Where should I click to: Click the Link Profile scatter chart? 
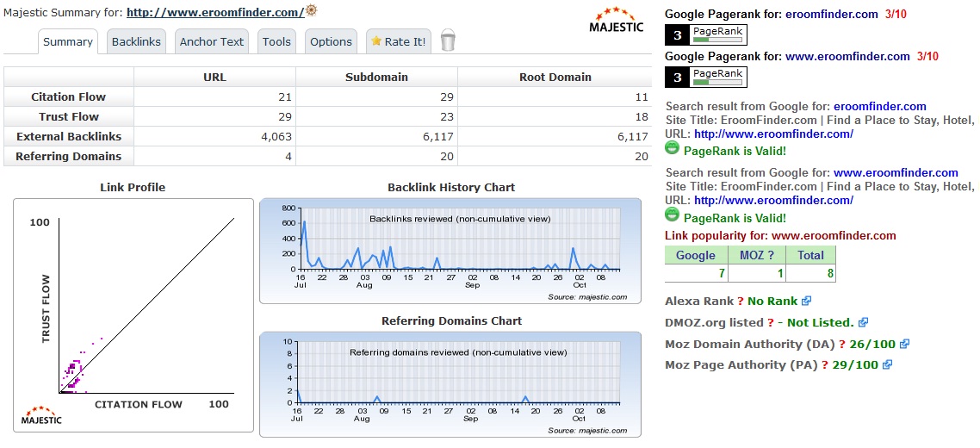[133, 315]
